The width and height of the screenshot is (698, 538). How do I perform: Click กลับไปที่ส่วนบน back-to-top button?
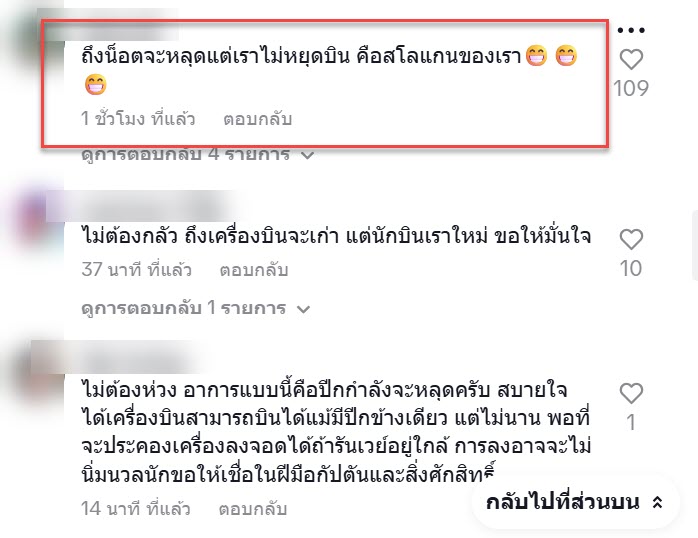575,502
